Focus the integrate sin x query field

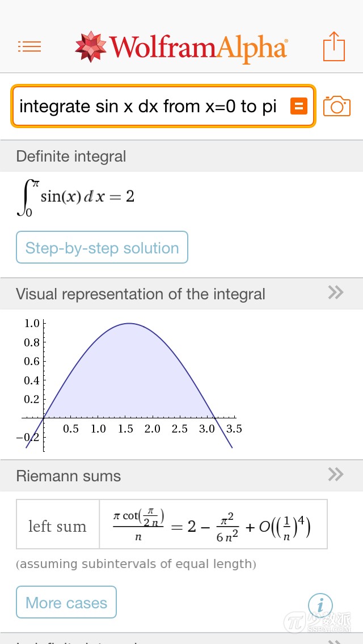tap(149, 106)
